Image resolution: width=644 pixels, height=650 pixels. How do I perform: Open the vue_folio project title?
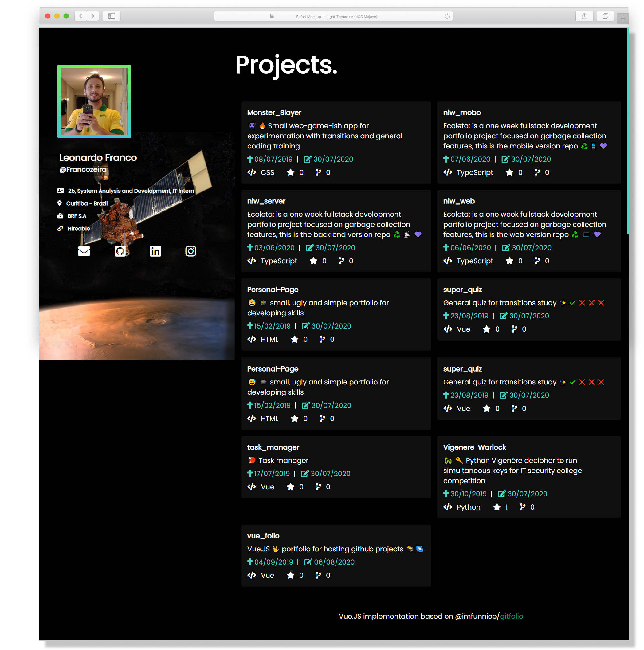[x=263, y=536]
